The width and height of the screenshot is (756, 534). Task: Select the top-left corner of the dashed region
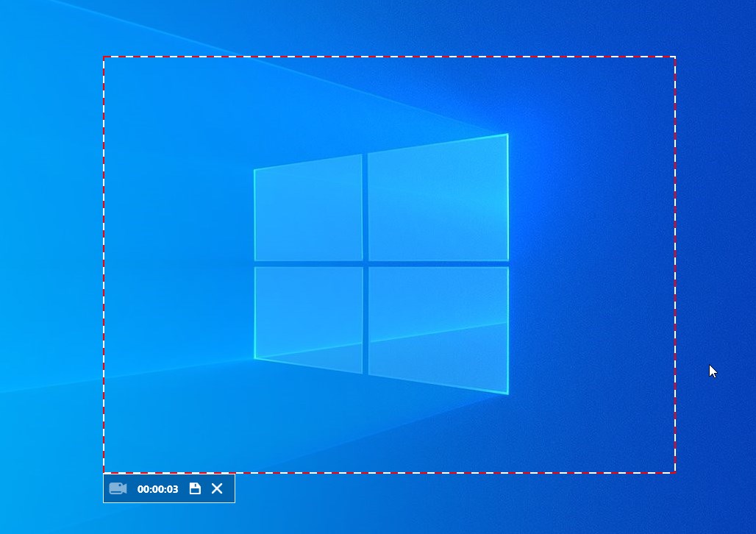point(104,56)
